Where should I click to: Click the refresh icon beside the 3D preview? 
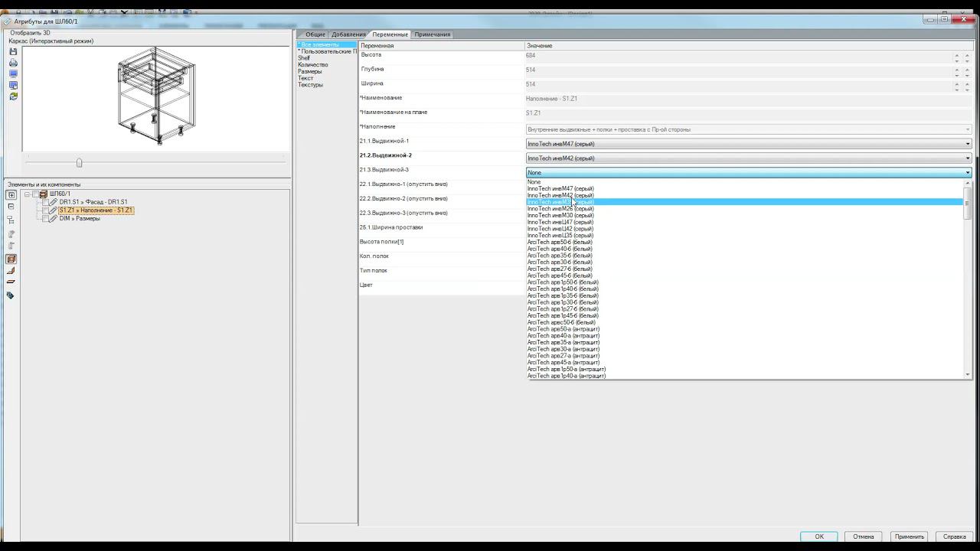[x=13, y=96]
